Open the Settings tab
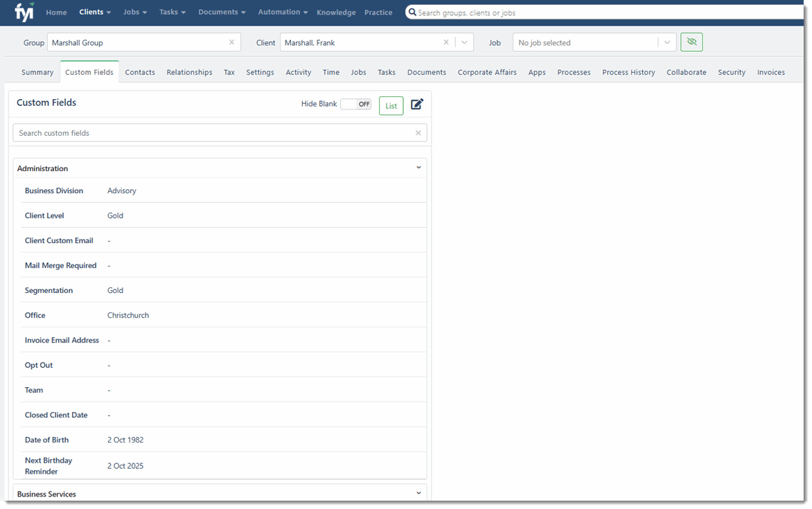 [x=260, y=73]
